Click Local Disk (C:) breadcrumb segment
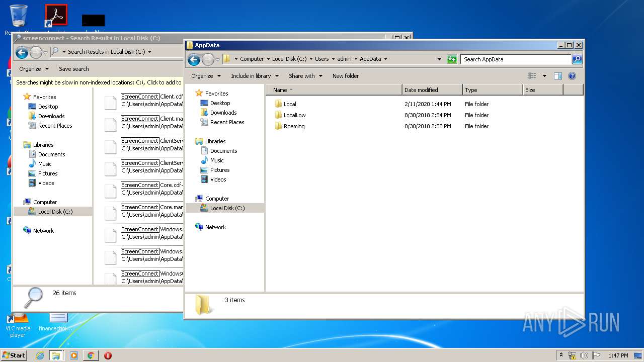This screenshot has width=644, height=362. tap(289, 59)
